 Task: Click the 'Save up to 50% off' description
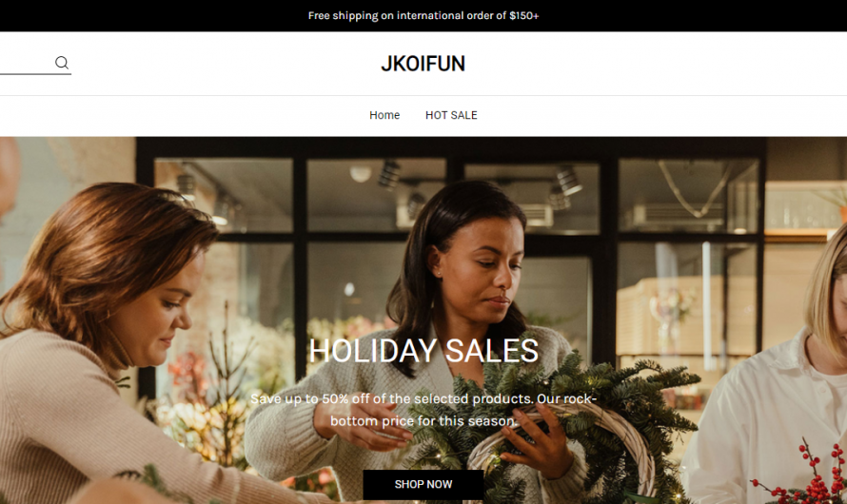[x=423, y=410]
